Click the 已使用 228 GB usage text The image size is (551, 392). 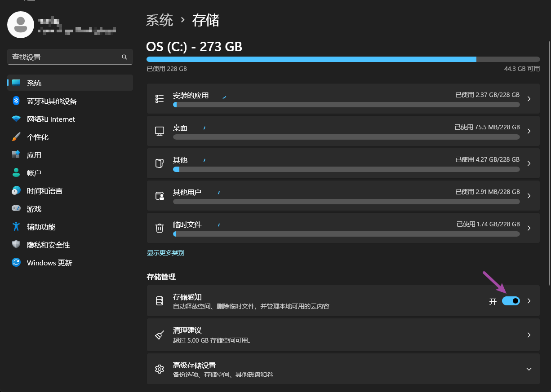pyautogui.click(x=167, y=69)
